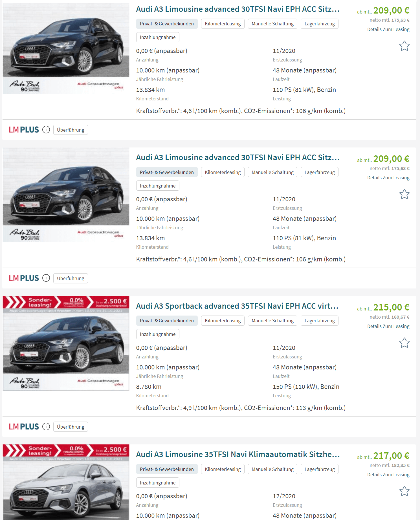Click Details Zum Leasing for 217,00 € offer
Image resolution: width=420 pixels, height=520 pixels.
(x=388, y=475)
